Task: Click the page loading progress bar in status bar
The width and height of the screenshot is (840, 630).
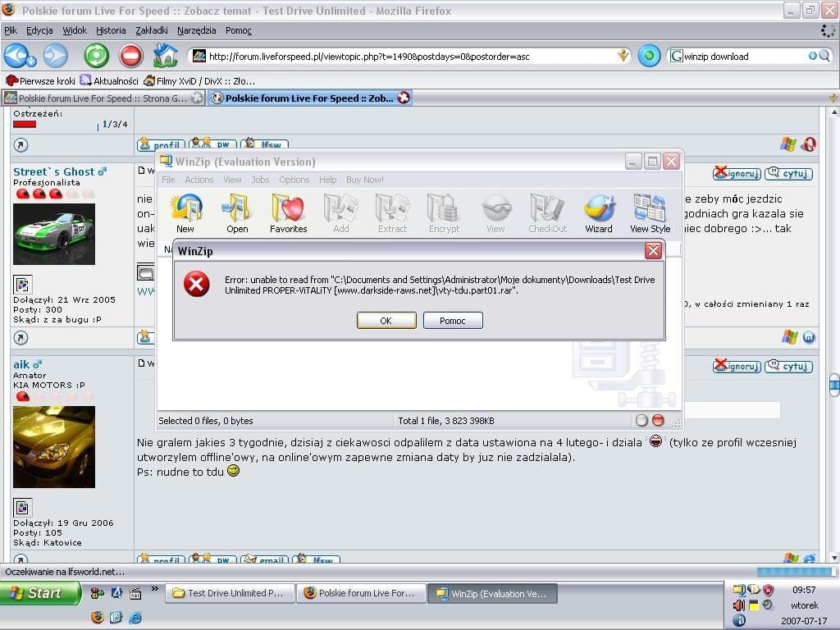Action: coord(796,572)
